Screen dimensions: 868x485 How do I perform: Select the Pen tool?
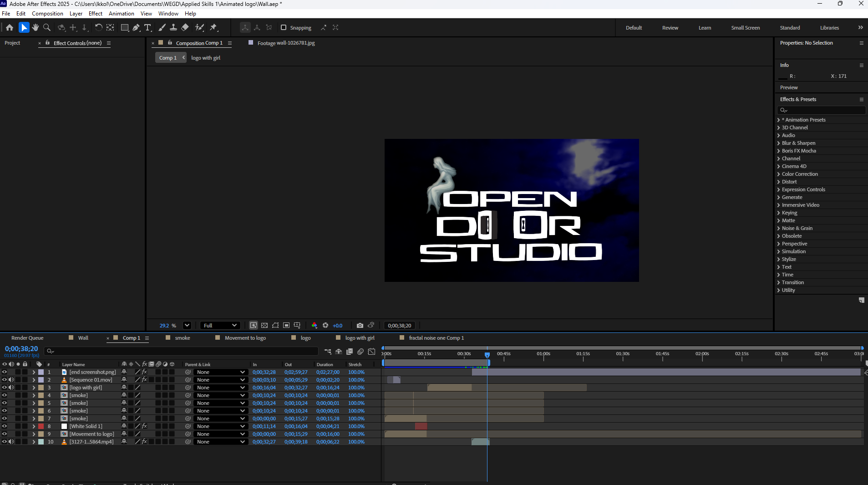tap(136, 27)
